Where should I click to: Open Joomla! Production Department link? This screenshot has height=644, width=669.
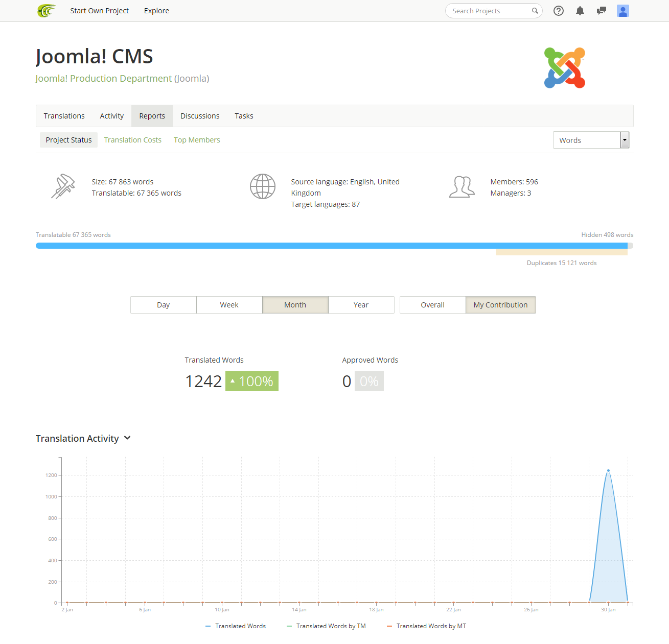(104, 78)
